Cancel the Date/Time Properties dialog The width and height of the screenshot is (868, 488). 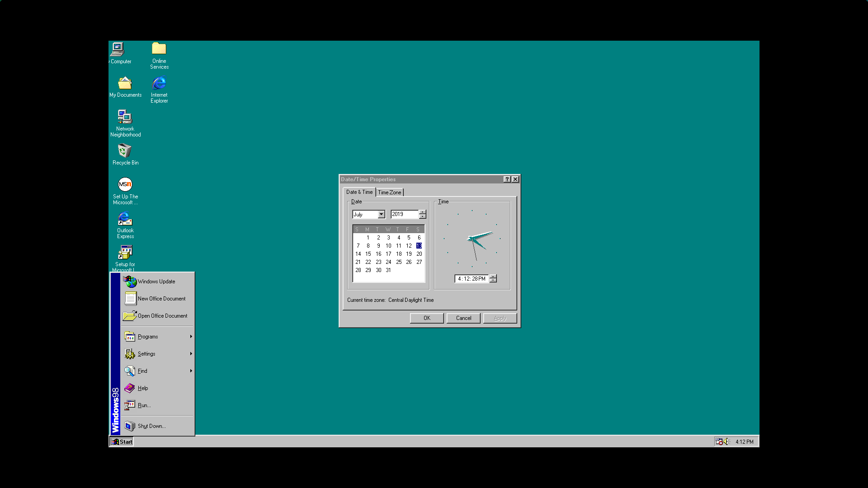(x=463, y=318)
